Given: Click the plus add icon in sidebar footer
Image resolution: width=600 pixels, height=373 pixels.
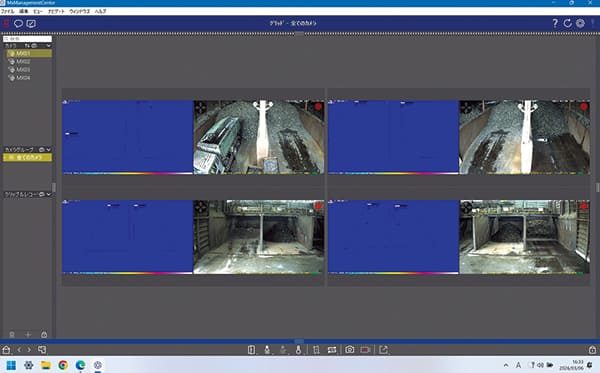Looking at the screenshot, I should [x=28, y=335].
